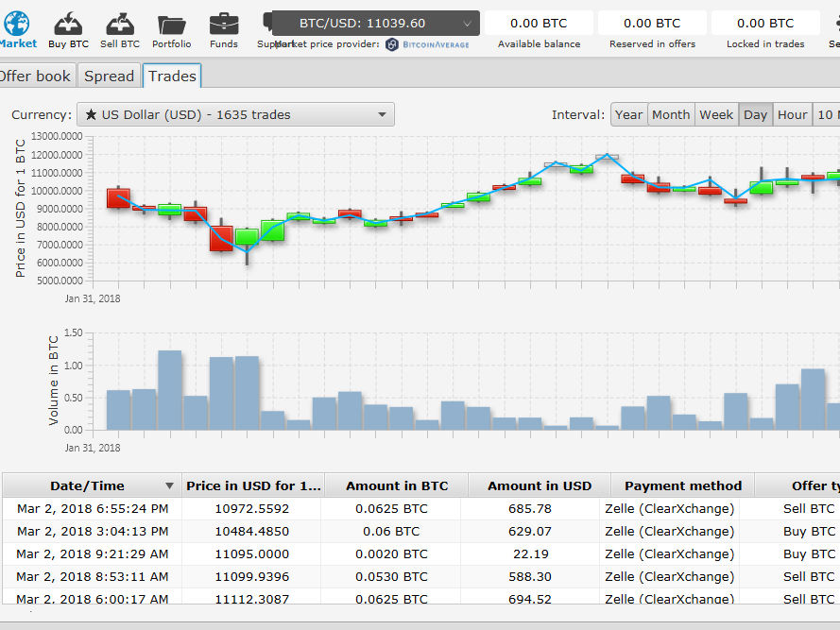This screenshot has width=840, height=630.
Task: Sort table by Date/Time column header
Action: [93, 485]
